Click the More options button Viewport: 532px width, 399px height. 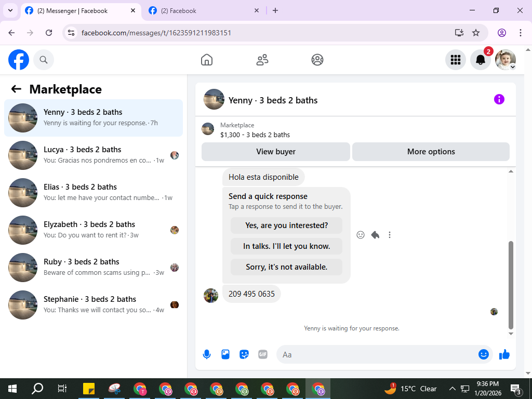tap(431, 152)
